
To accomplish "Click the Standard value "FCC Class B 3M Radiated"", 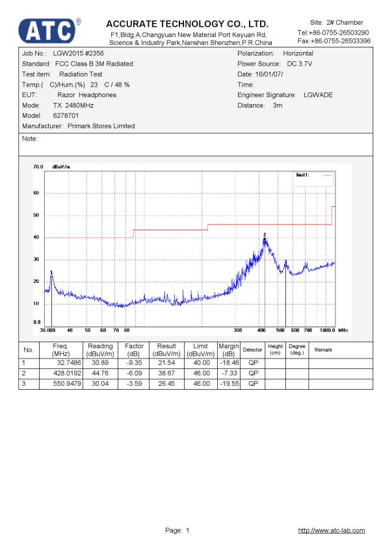I will 94,64.
